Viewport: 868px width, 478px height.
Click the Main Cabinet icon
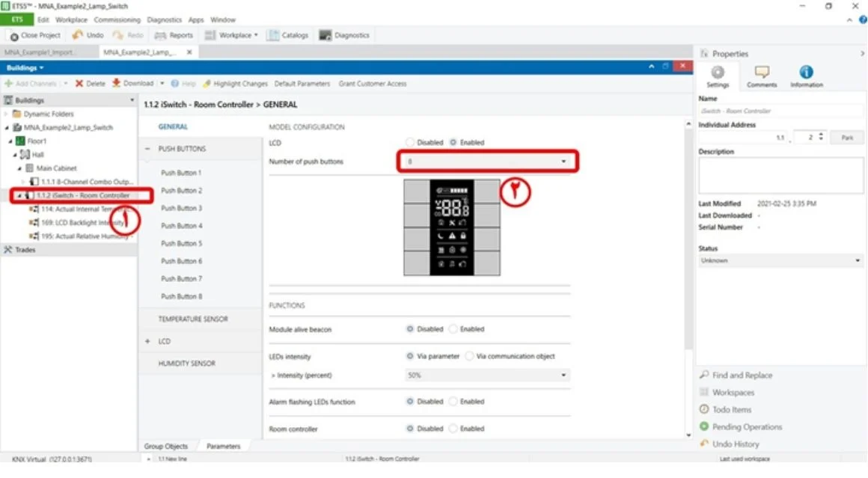29,168
